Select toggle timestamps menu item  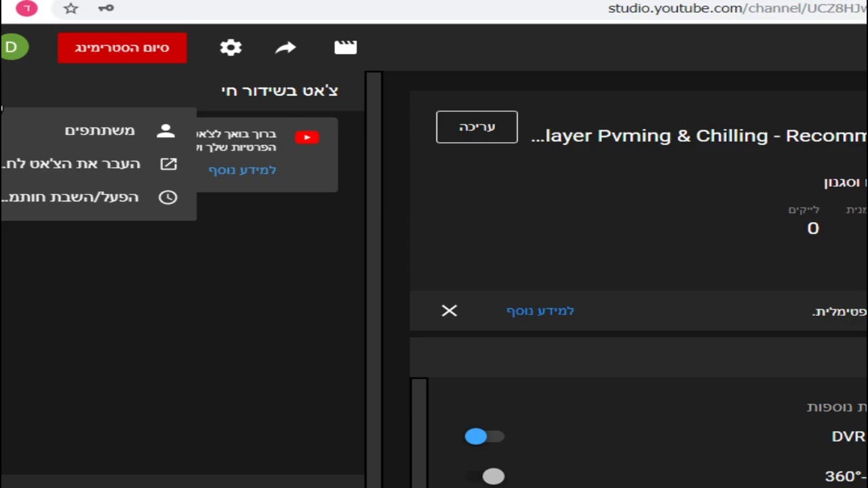point(98,197)
